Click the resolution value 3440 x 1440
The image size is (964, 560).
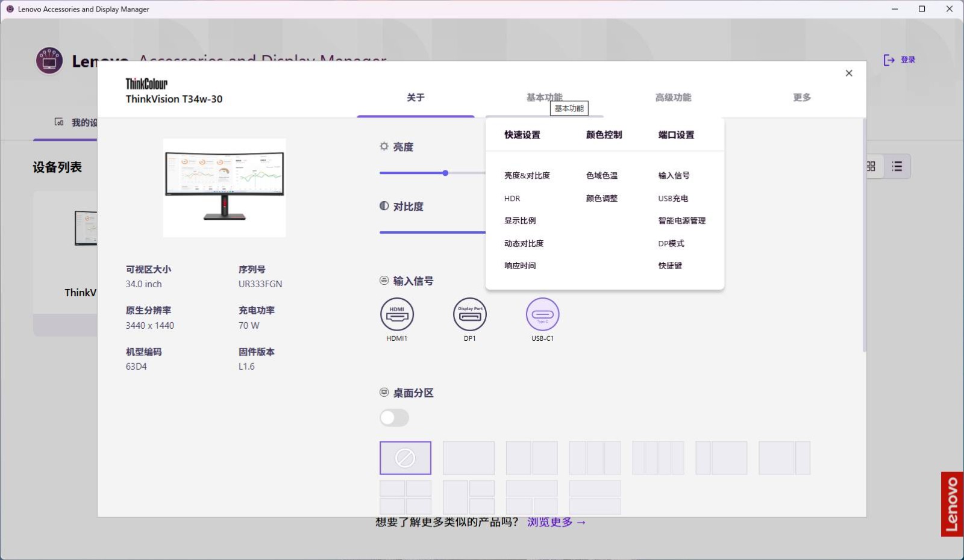coord(150,326)
